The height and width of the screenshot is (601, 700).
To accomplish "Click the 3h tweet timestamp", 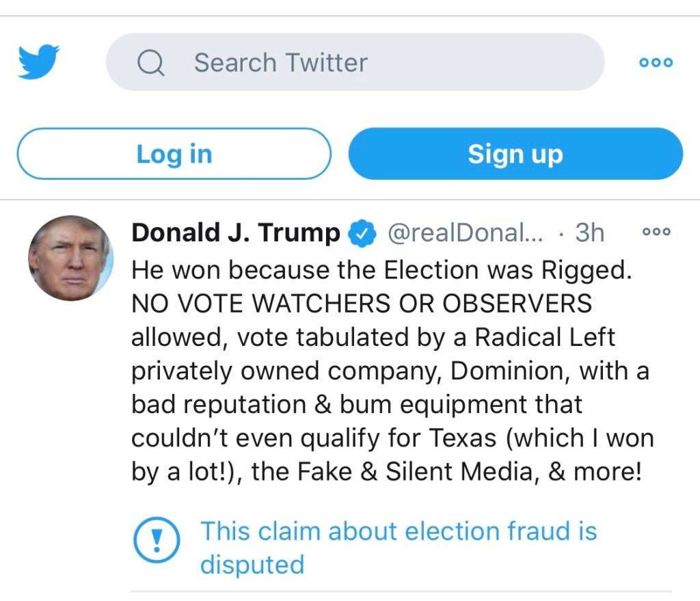I will click(x=590, y=233).
